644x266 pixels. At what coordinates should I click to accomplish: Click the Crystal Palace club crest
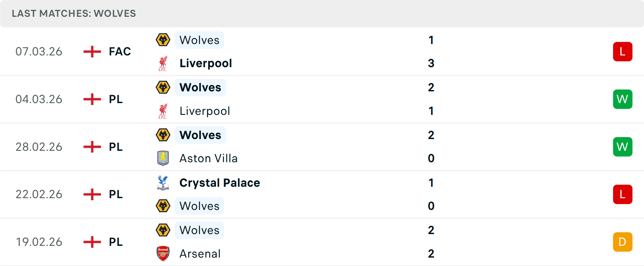(x=163, y=183)
